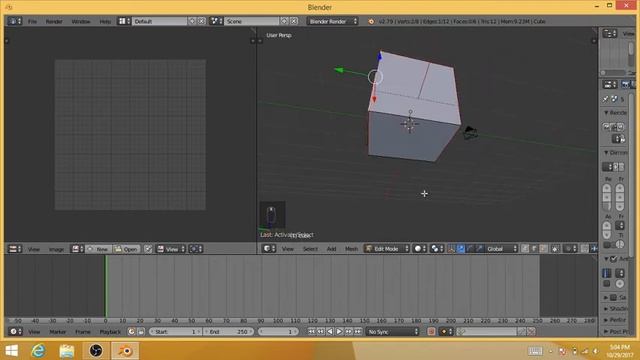The height and width of the screenshot is (360, 640).
Task: Jump to the first frame
Action: [x=311, y=332]
